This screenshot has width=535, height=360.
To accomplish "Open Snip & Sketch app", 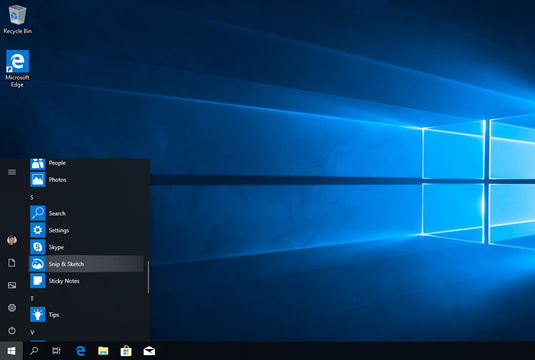I will (x=86, y=264).
